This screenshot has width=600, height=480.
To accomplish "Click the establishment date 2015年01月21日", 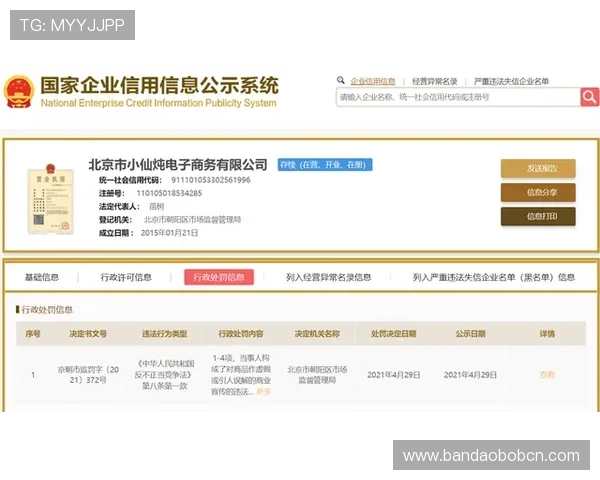I will [170, 233].
